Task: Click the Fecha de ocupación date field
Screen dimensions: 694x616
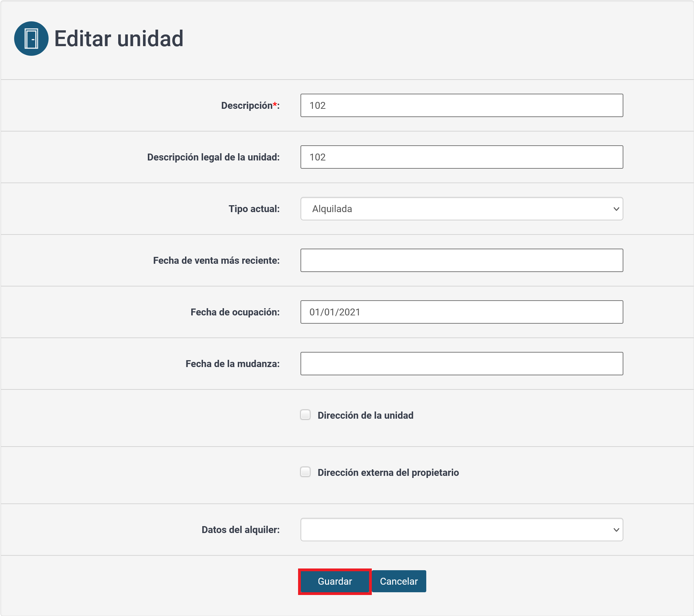Action: (x=462, y=312)
